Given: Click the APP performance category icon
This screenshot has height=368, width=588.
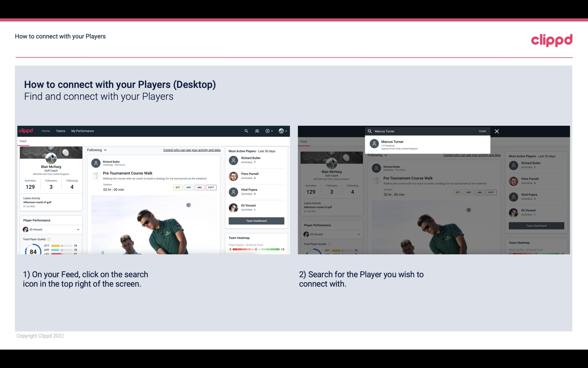Looking at the screenshot, I should tap(188, 187).
